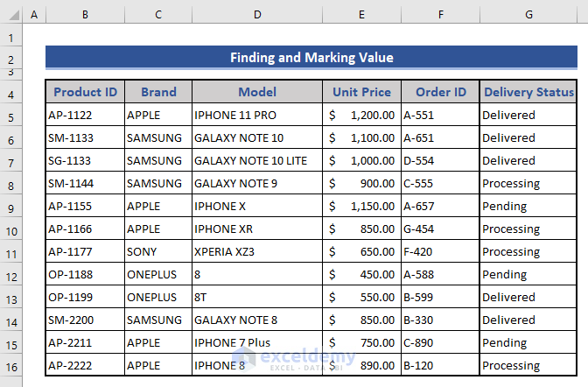Click Delivered status in row 5
The image size is (588, 387).
pos(528,115)
